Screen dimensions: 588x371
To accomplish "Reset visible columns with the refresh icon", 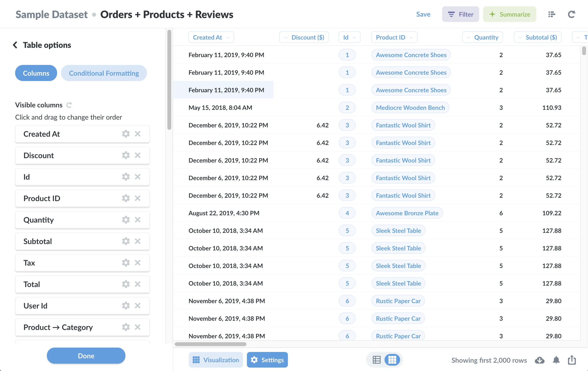I will coord(69,105).
